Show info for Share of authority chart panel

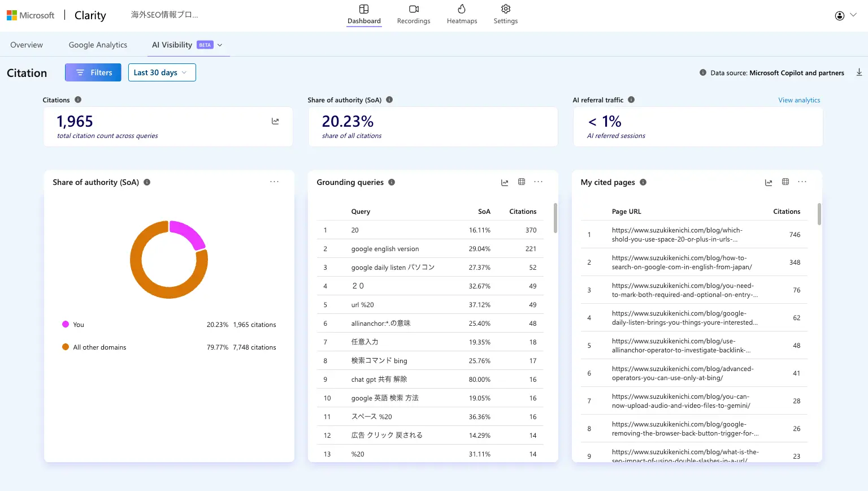[147, 182]
